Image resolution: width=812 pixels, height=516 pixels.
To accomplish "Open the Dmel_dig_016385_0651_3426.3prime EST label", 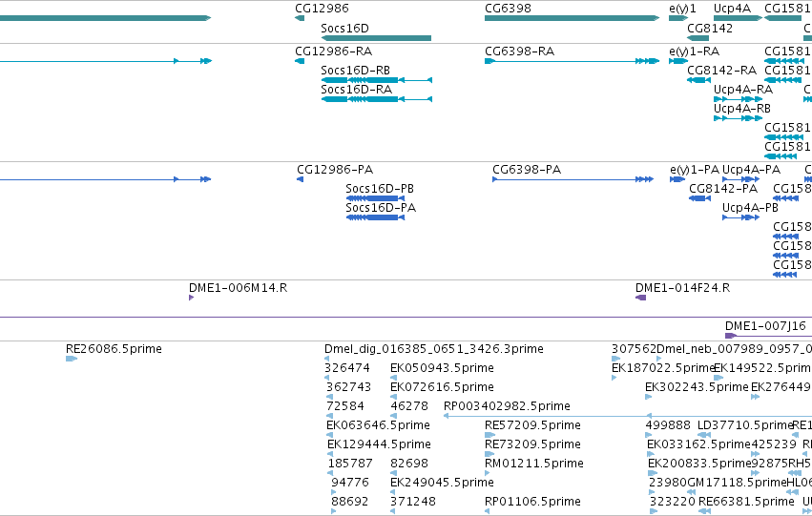I will [433, 349].
